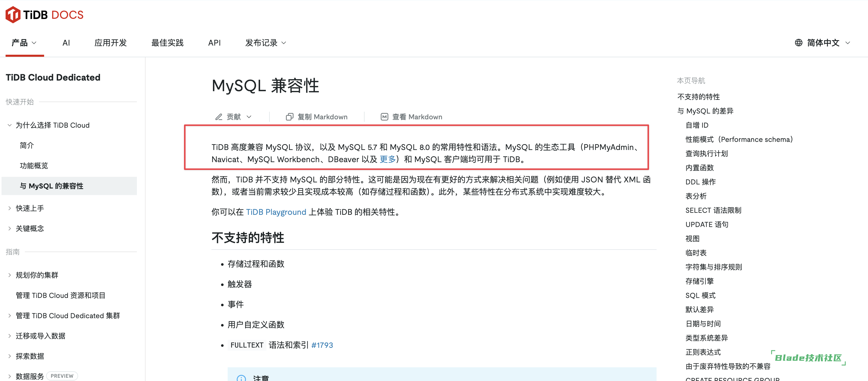This screenshot has height=381, width=868.
Task: Open the 简体中文 language selector
Action: click(x=823, y=43)
